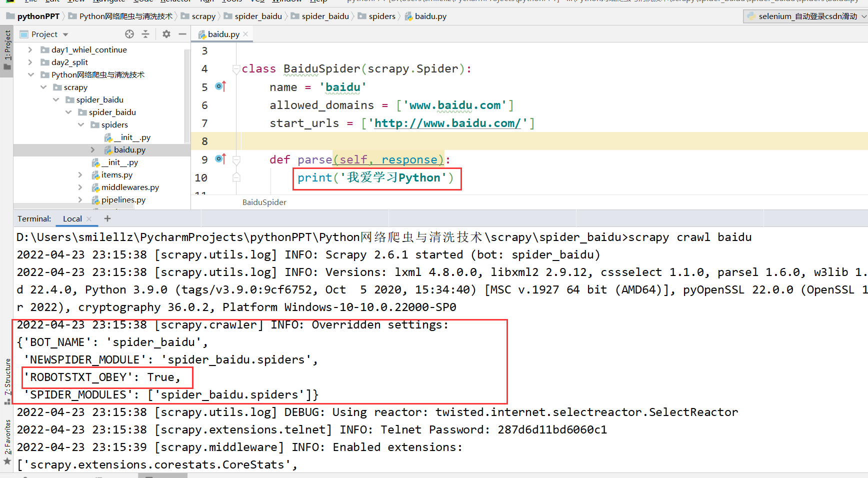Screen dimensions: 868x478
Task: Open the selenium run configuration dropdown
Action: click(806, 16)
